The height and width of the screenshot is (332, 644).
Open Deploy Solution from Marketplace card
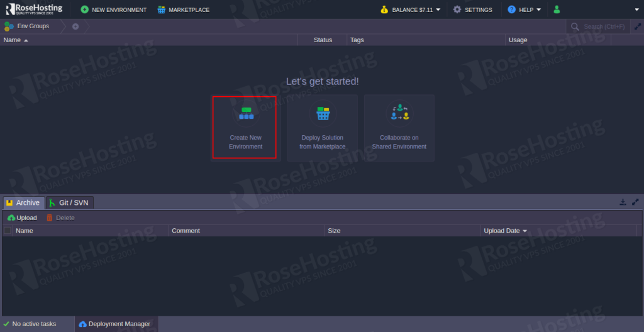pos(322,128)
